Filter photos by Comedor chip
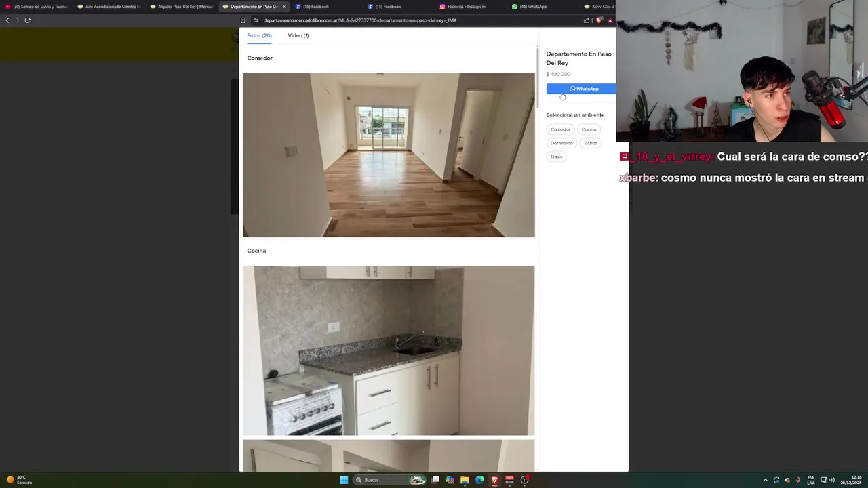 click(560, 129)
